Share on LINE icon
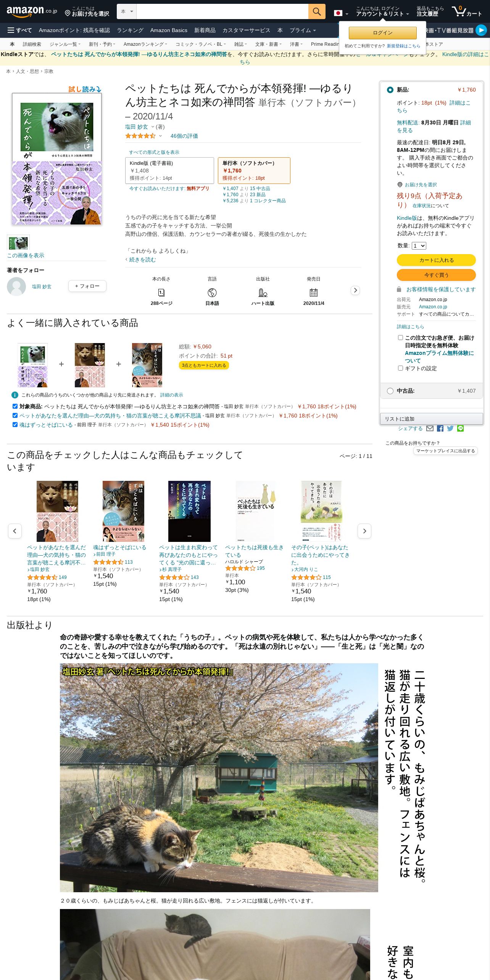Viewport: 490px width, 980px height. pyautogui.click(x=461, y=429)
